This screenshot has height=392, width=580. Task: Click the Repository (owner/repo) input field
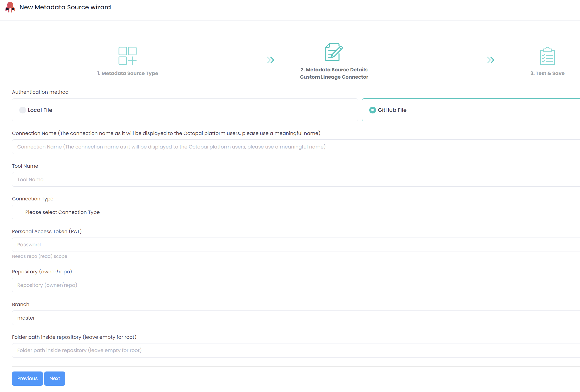click(296, 285)
